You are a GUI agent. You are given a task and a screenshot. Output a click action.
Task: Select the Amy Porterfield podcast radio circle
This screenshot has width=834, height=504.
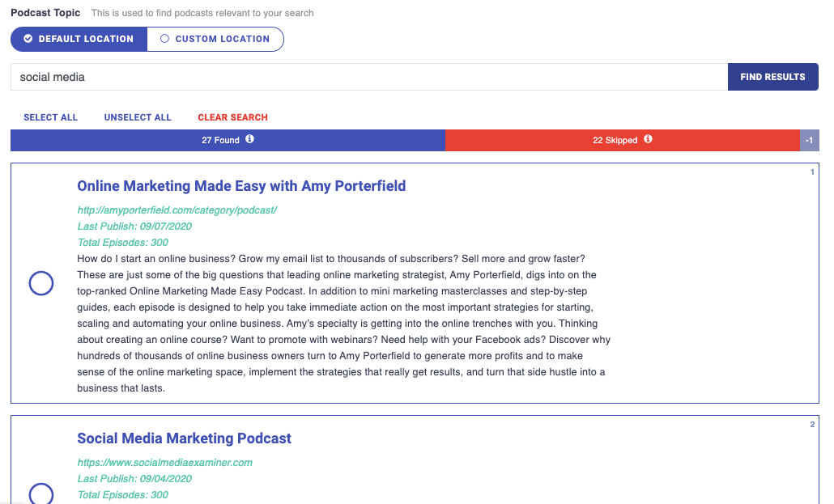click(41, 283)
